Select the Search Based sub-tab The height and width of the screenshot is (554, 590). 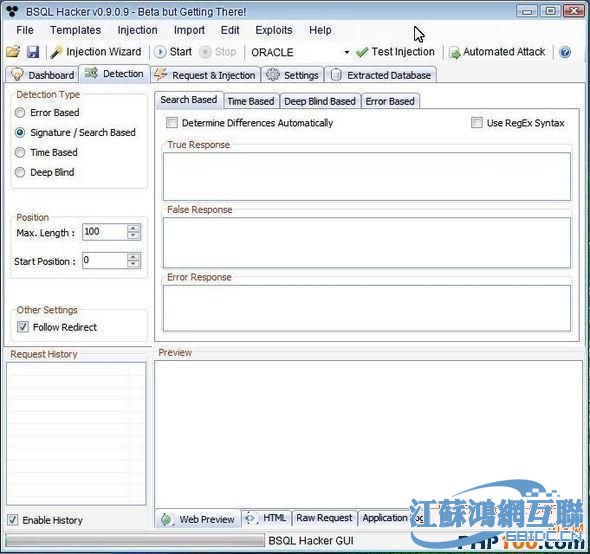point(189,100)
